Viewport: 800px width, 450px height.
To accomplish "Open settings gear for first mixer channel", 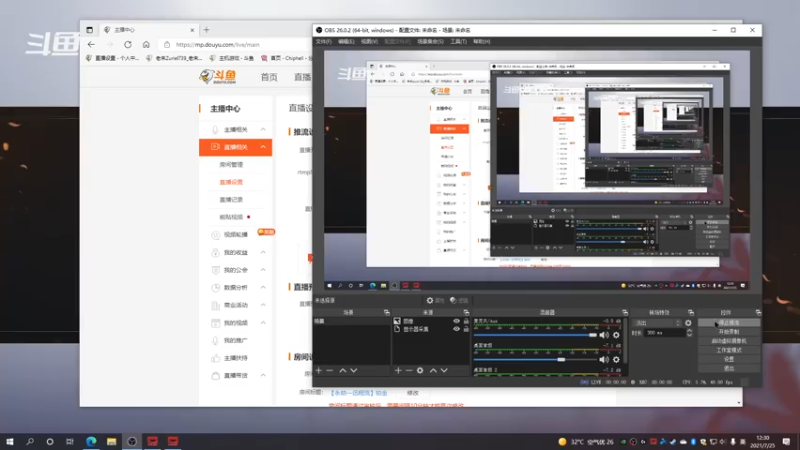I will click(x=616, y=335).
